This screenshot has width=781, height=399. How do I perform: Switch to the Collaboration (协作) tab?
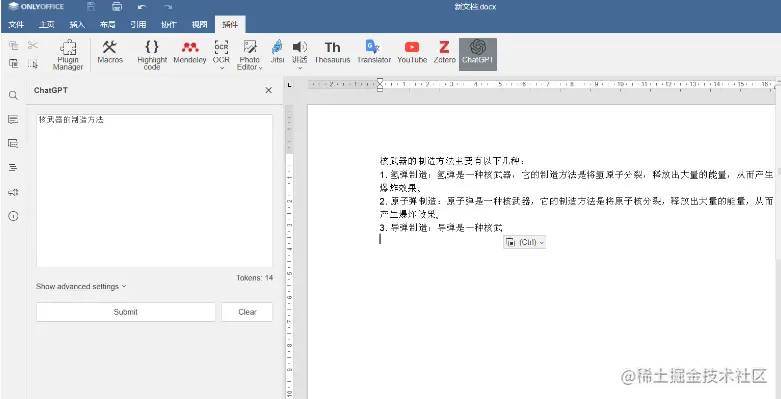(168, 24)
